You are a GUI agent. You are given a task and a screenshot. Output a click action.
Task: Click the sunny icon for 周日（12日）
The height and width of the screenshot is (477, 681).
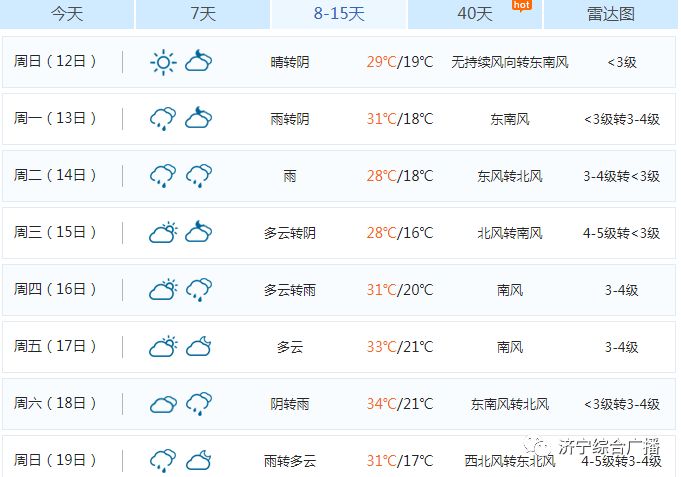163,62
